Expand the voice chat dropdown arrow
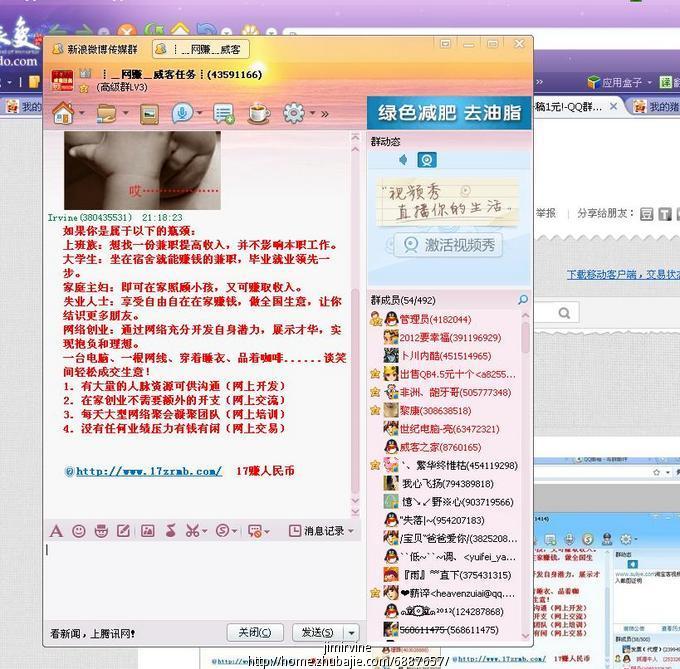The height and width of the screenshot is (669, 680). point(199,113)
